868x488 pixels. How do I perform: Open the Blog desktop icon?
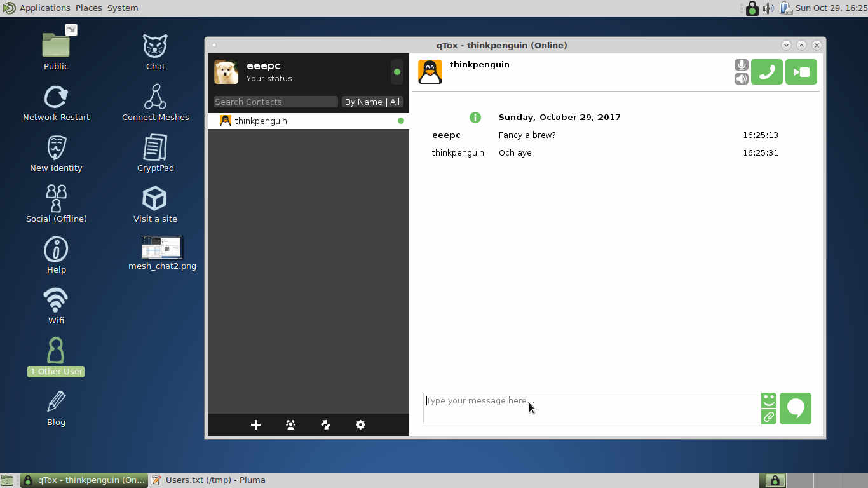56,408
